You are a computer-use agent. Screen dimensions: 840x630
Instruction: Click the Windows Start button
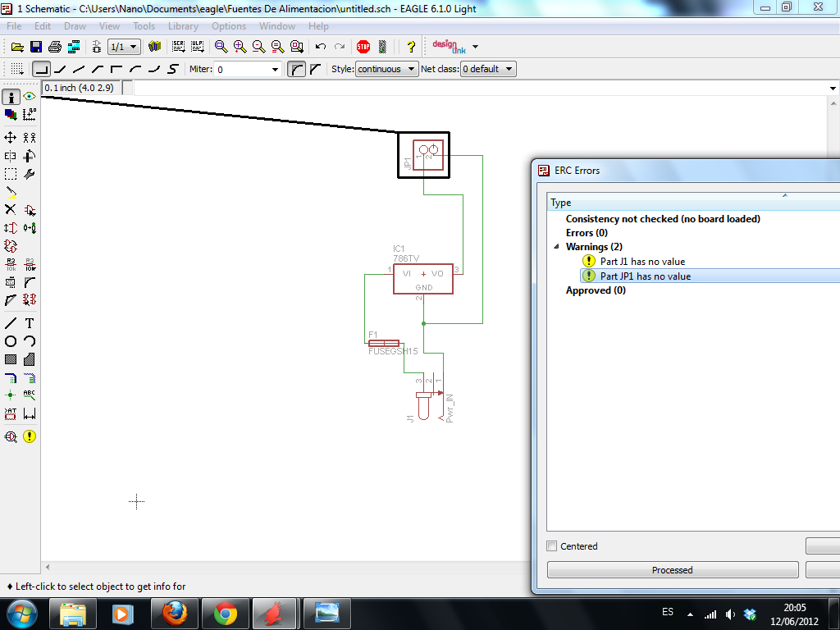point(21,614)
